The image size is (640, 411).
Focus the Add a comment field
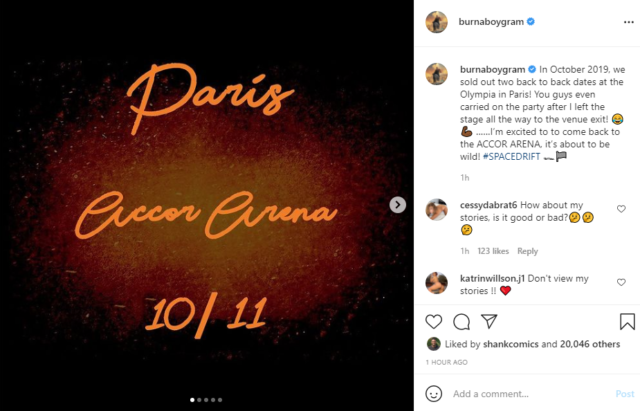(531, 394)
